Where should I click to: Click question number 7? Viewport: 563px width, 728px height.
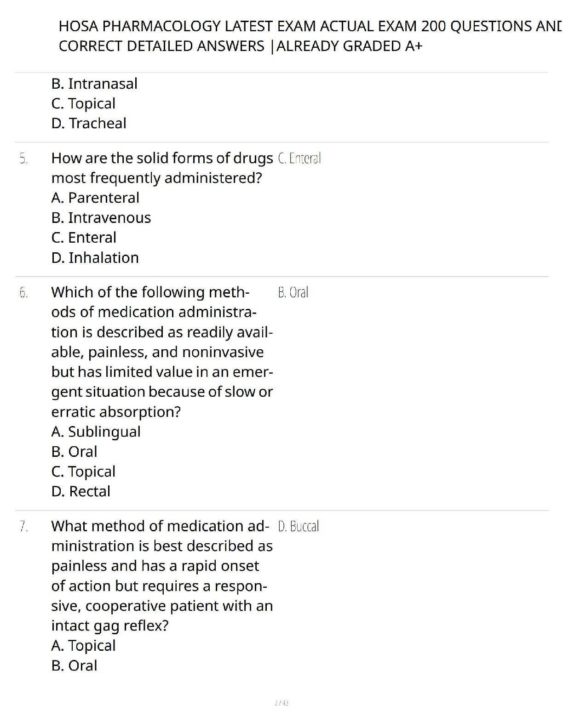click(x=23, y=526)
